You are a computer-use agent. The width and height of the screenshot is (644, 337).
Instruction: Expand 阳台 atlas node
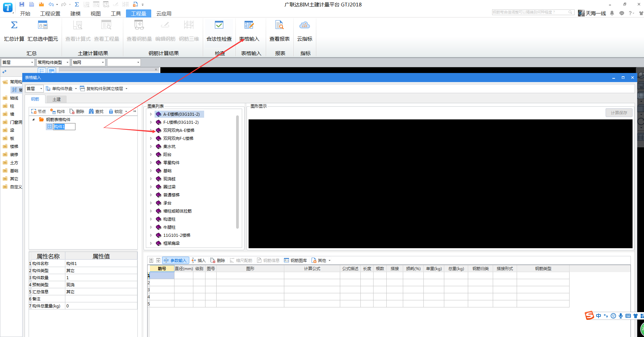coord(151,155)
